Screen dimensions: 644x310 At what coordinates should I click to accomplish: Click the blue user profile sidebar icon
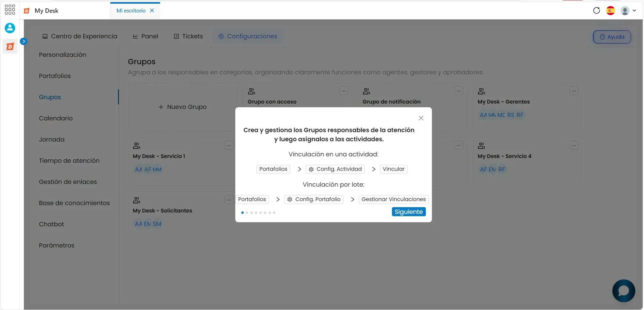point(10,28)
